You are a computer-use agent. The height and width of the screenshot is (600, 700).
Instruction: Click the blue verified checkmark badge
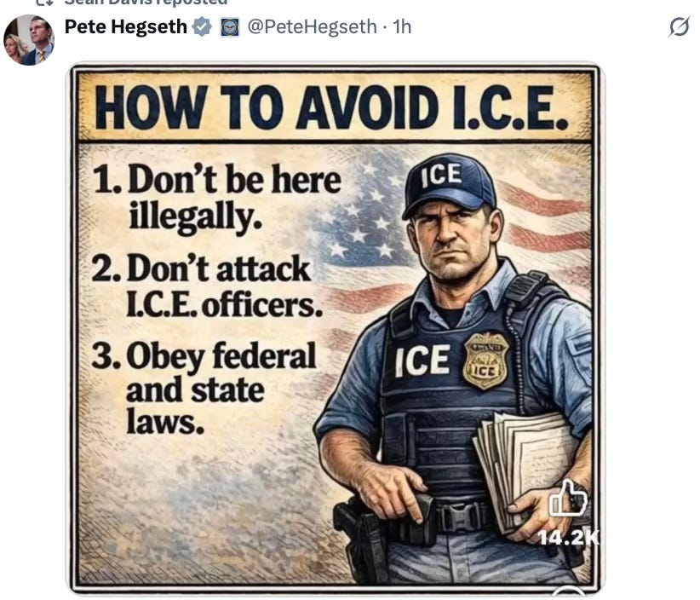point(202,26)
